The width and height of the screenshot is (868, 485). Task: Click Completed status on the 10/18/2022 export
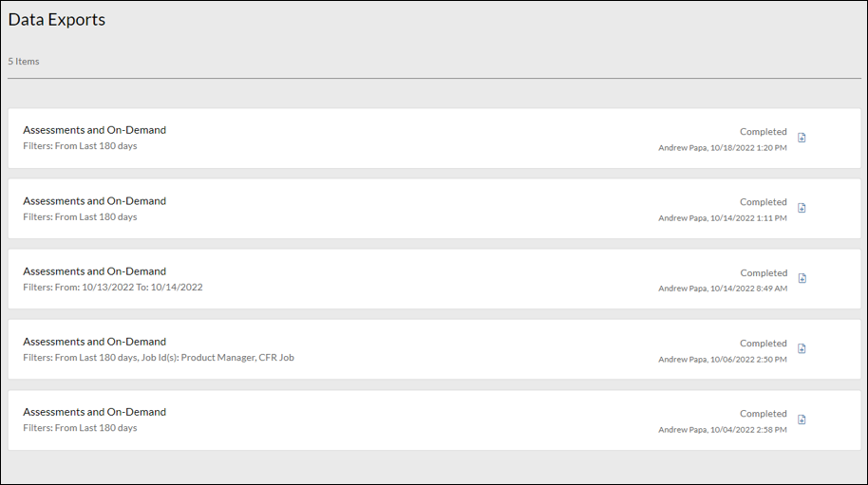pyautogui.click(x=763, y=132)
